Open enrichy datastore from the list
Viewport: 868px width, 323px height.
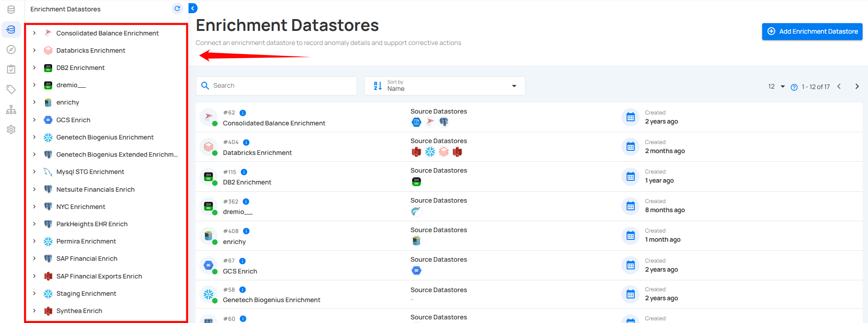tap(234, 242)
